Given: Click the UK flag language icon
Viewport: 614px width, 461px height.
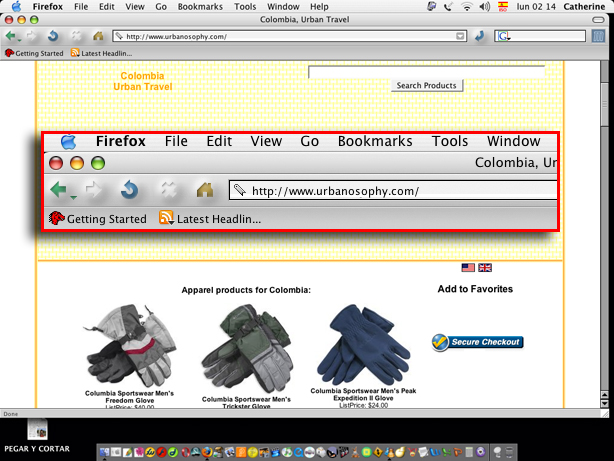Looking at the screenshot, I should click(485, 268).
